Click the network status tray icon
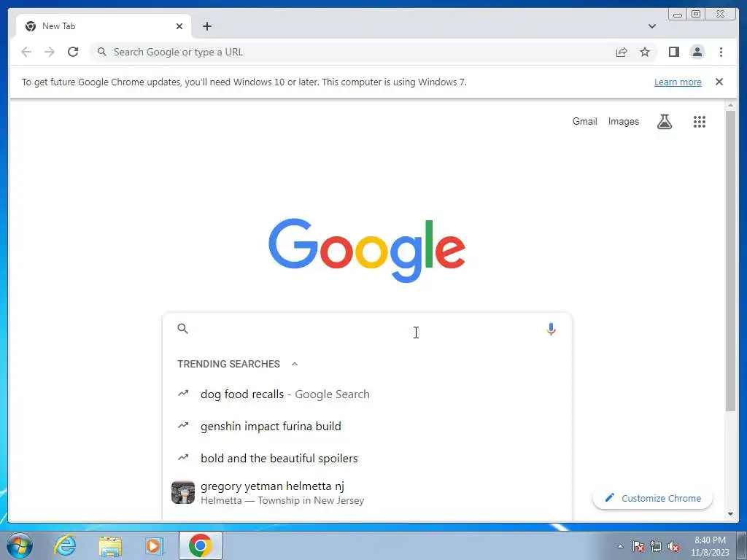 tap(656, 546)
